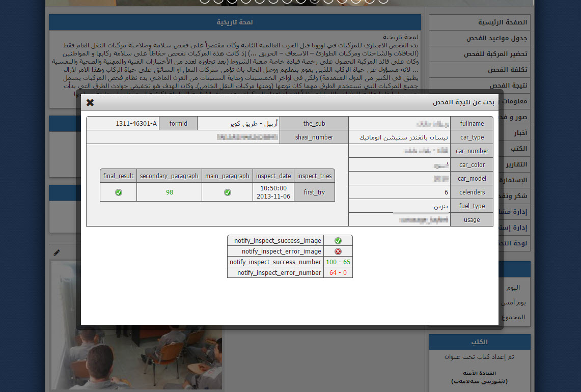Click the بحث عن نتيجة الفحص dialog title
The height and width of the screenshot is (392, 581).
[463, 103]
